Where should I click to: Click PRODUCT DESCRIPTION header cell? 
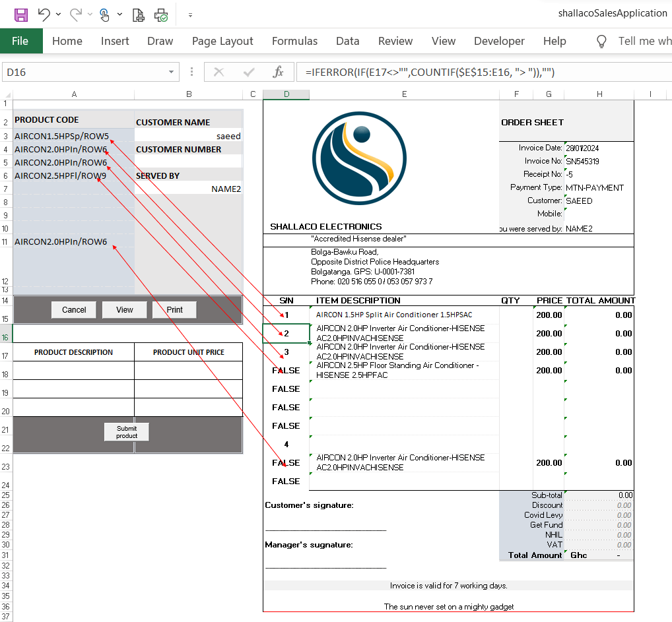[74, 352]
